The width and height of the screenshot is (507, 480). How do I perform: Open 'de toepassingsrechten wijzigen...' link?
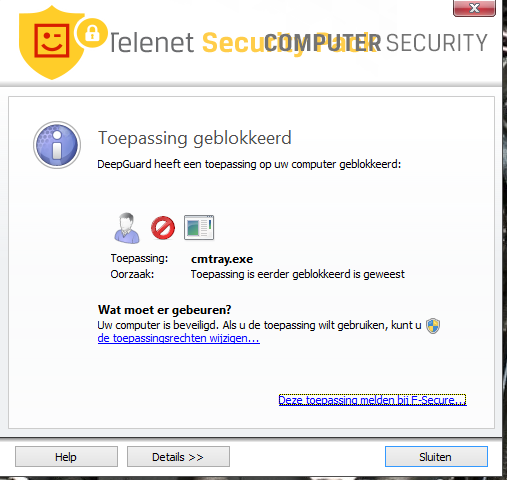(179, 338)
